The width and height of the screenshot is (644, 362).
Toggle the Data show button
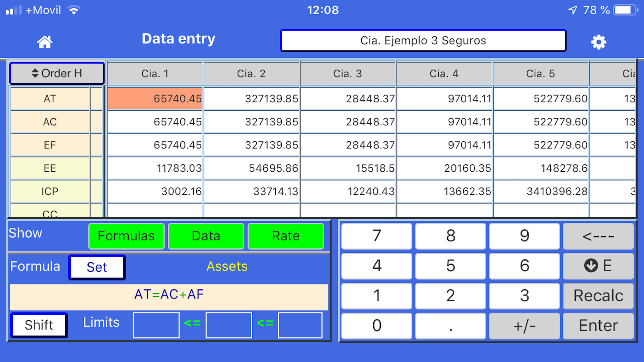tap(206, 236)
